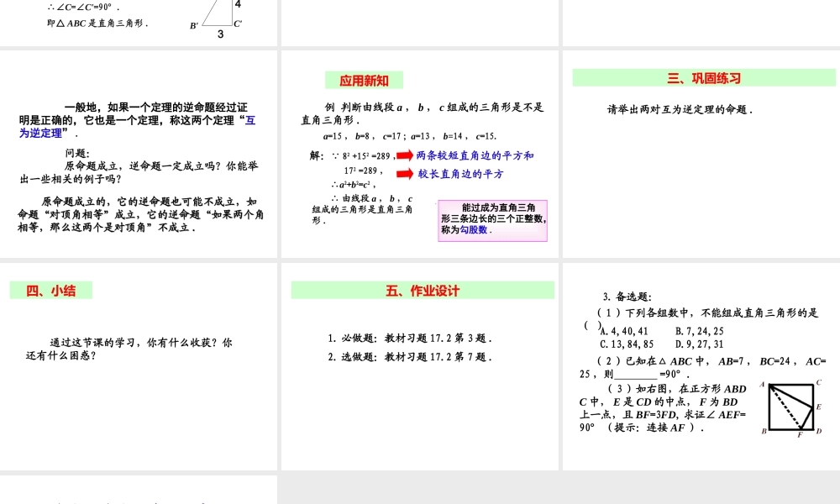Image resolution: width=840 pixels, height=504 pixels.
Task: Switch to the 应用新知 section banner
Action: 363,80
